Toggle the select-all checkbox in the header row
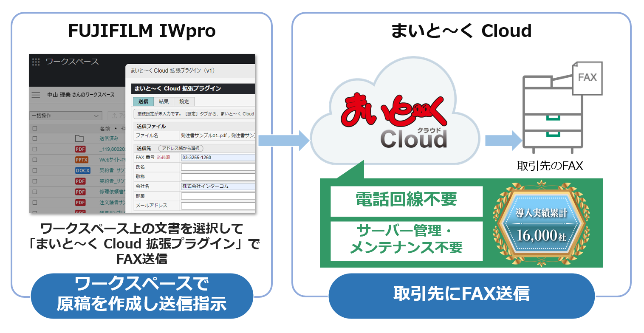 (x=35, y=128)
